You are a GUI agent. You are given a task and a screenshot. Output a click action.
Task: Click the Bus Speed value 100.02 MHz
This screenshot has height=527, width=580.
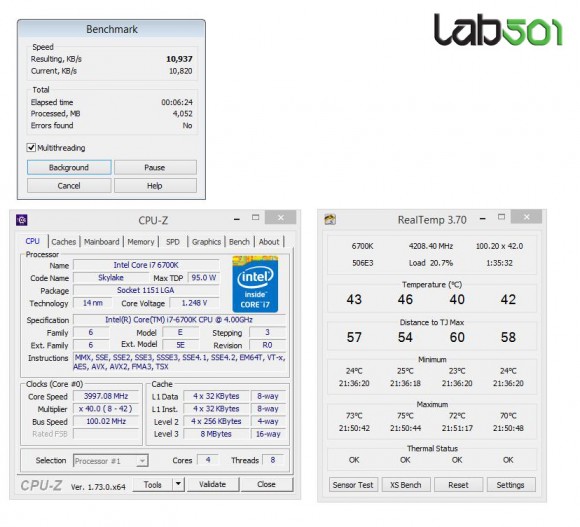click(x=106, y=421)
